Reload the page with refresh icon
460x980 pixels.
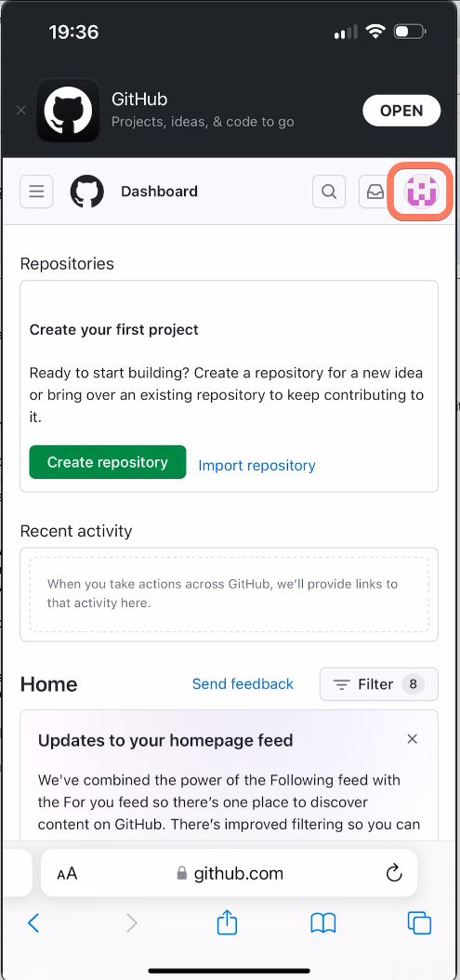click(394, 872)
